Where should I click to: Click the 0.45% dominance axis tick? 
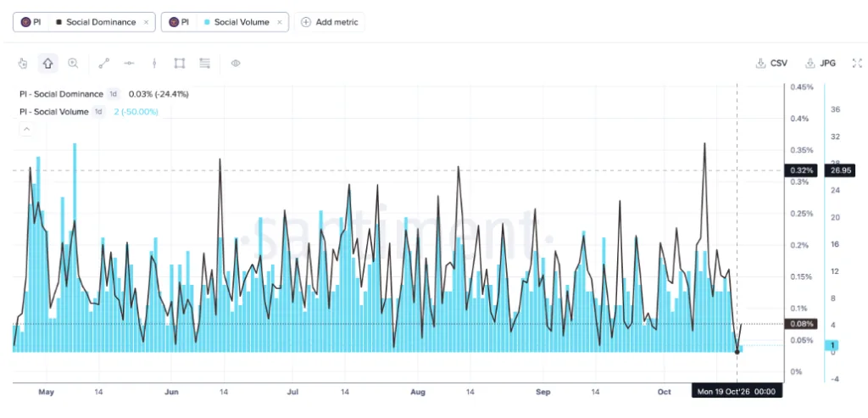pos(802,87)
